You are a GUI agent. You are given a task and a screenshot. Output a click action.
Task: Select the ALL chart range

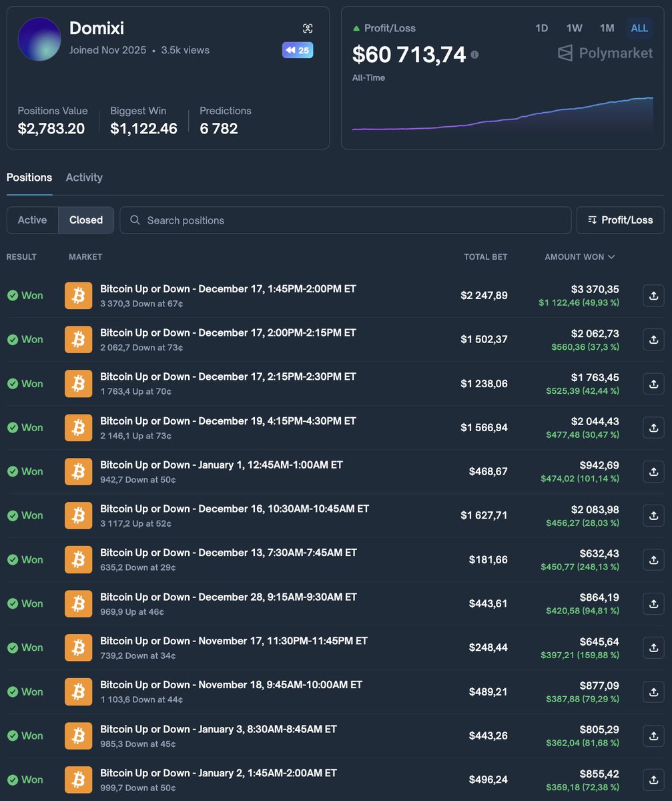(x=639, y=28)
